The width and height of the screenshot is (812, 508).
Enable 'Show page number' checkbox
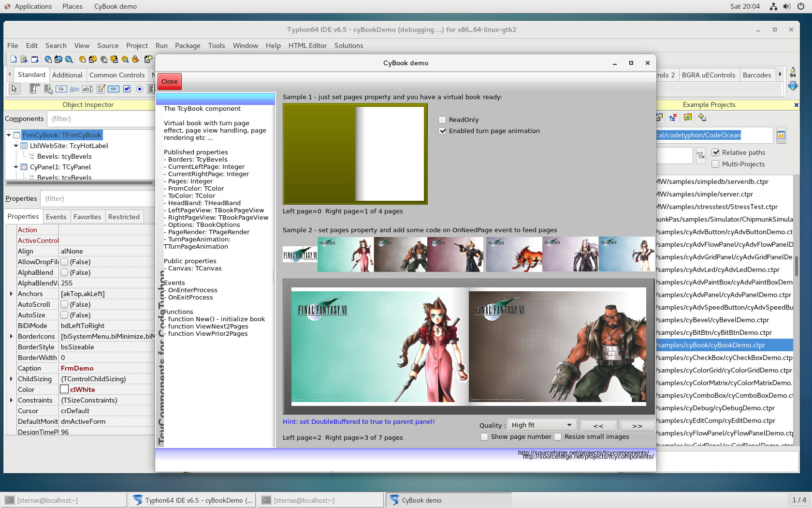coord(484,437)
